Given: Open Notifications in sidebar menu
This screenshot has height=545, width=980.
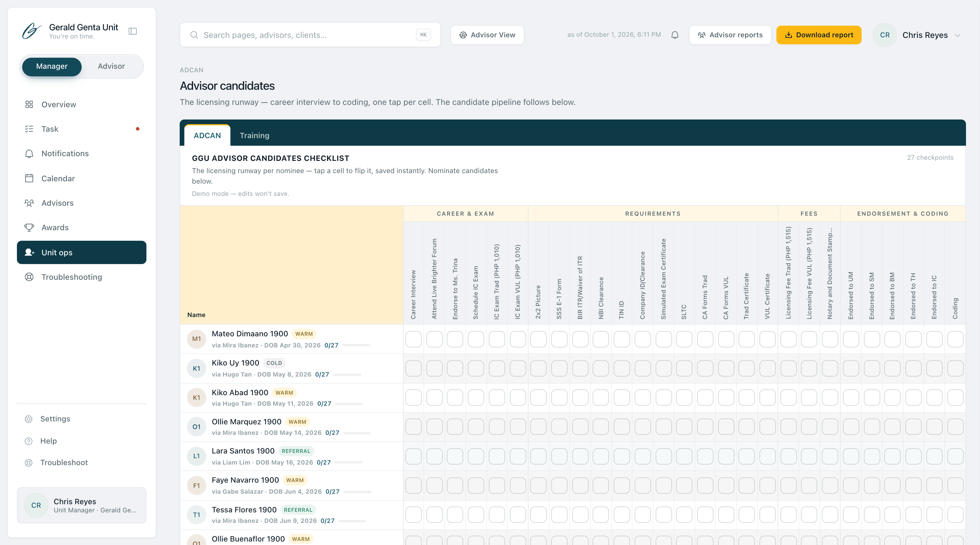Looking at the screenshot, I should click(x=81, y=154).
